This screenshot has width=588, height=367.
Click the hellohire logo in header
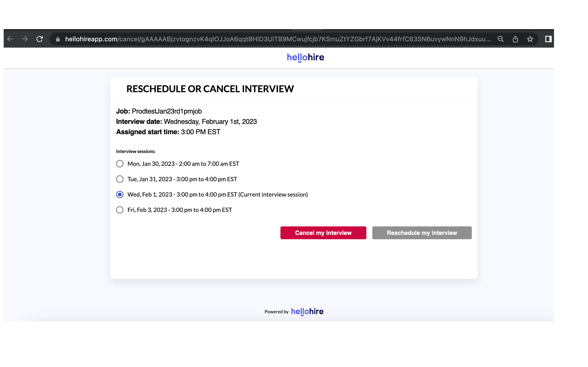305,58
